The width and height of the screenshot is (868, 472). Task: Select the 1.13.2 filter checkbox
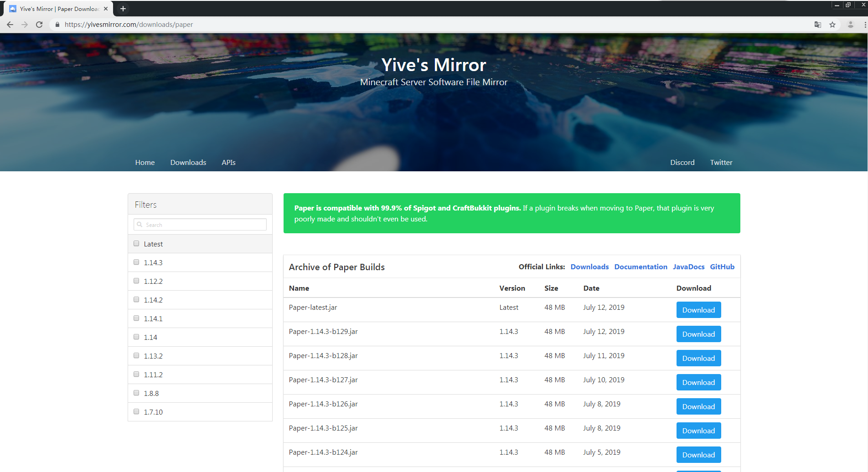point(136,356)
